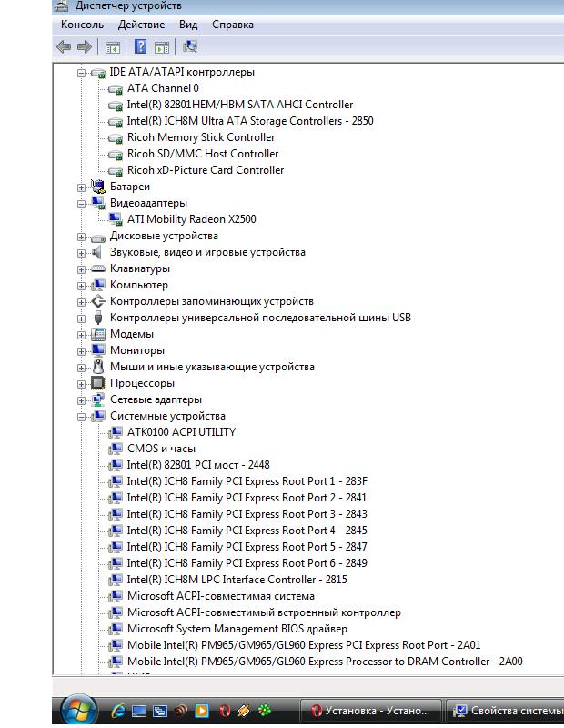Open the Windows Start orb
Viewport: 564px width, 728px height.
pos(78,710)
